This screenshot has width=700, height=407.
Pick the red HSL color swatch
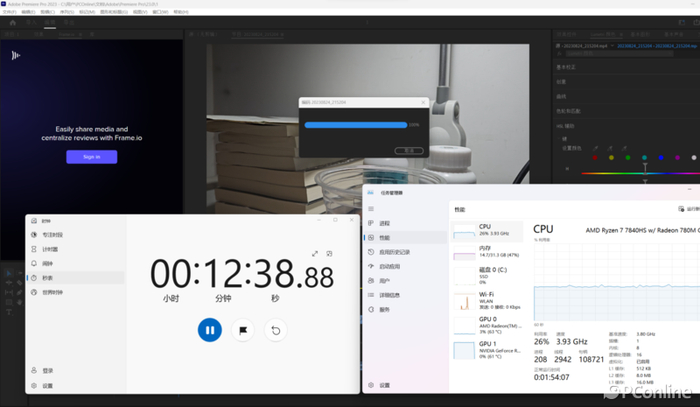coord(595,158)
